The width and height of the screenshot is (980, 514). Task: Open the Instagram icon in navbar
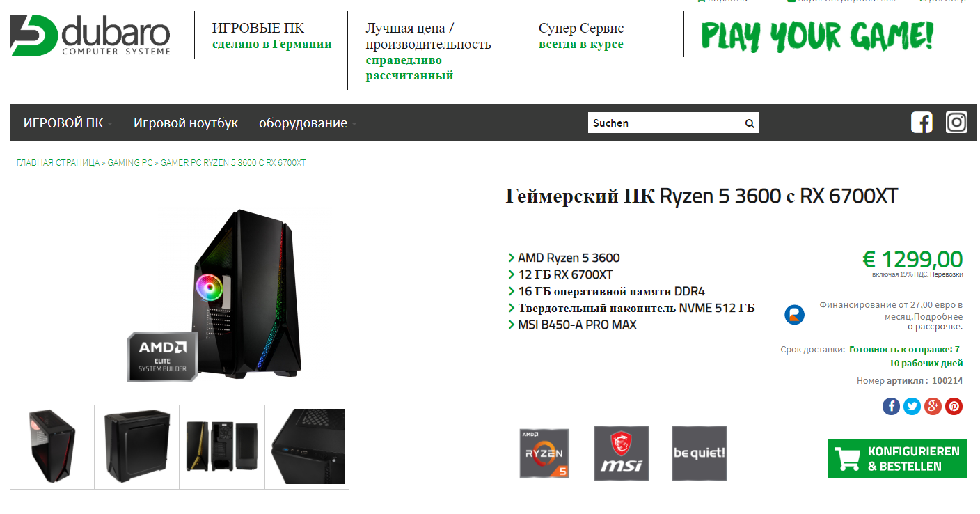tap(956, 123)
